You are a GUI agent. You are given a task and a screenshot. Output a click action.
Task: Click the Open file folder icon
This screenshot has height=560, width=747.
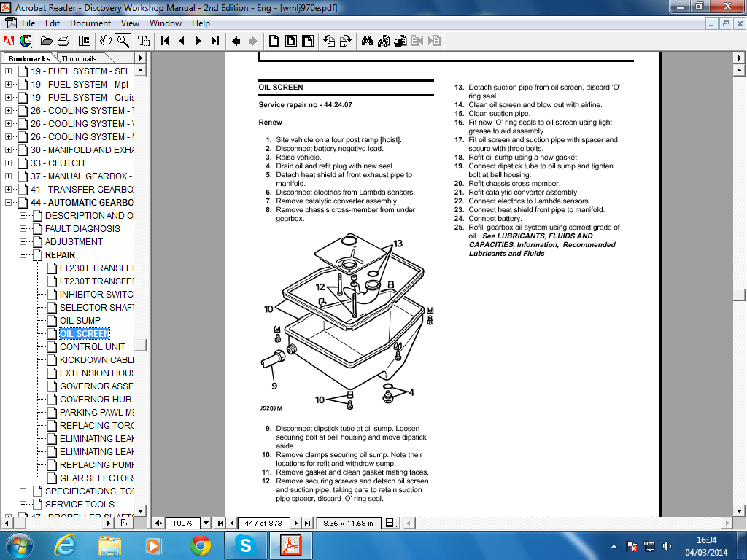point(46,41)
